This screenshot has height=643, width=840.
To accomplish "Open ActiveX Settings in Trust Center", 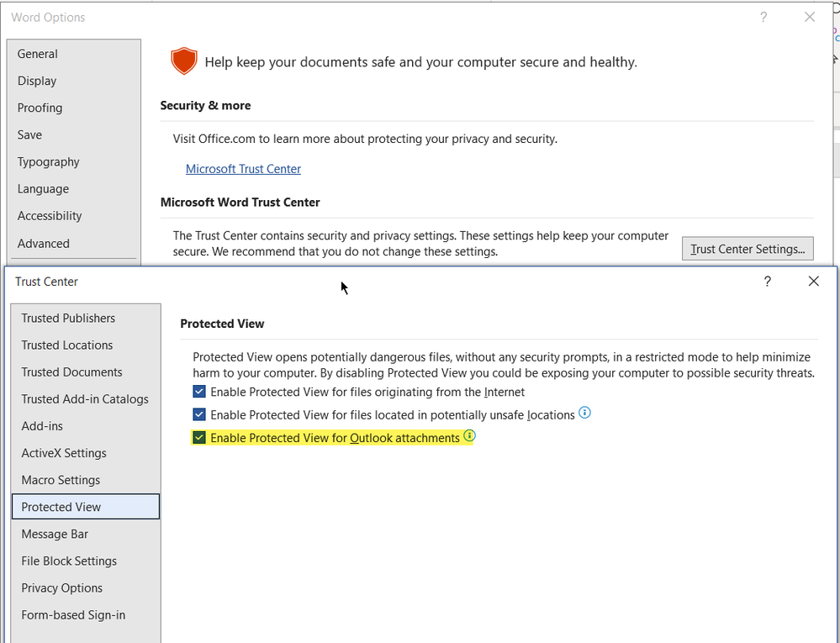I will click(x=86, y=453).
